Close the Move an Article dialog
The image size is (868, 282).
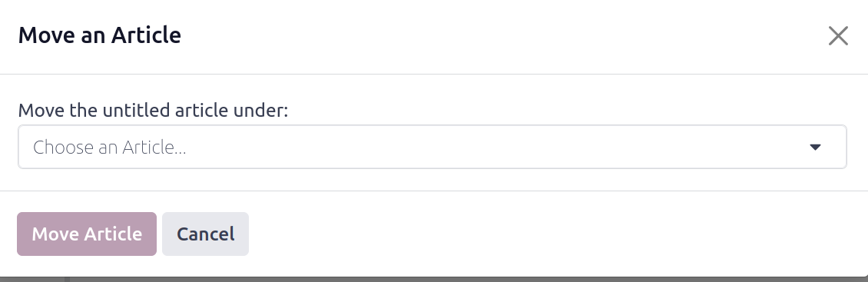click(x=838, y=36)
